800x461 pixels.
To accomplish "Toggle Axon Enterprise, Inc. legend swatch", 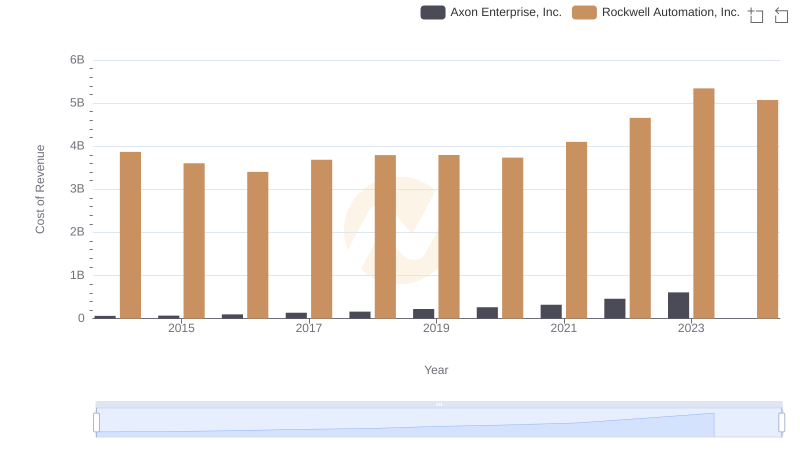I will (433, 12).
